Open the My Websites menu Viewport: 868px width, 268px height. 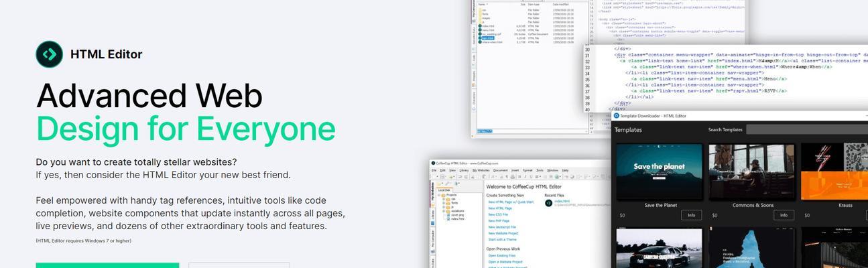click(x=481, y=170)
